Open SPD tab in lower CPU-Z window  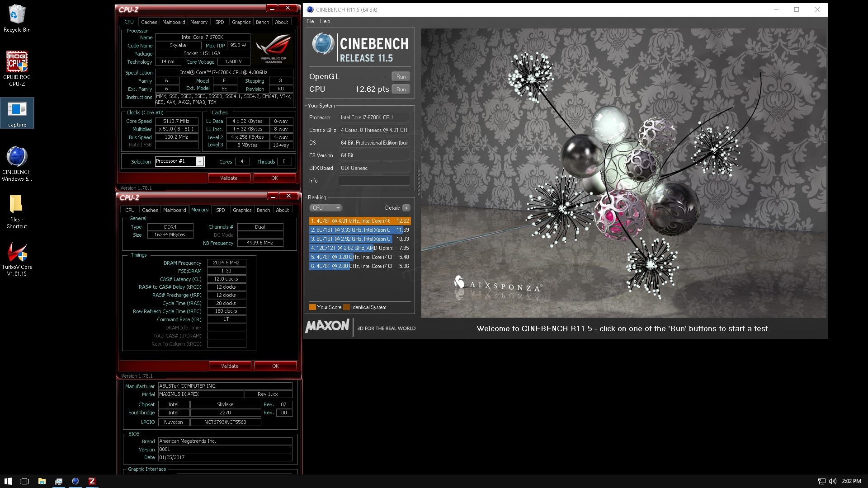(221, 210)
